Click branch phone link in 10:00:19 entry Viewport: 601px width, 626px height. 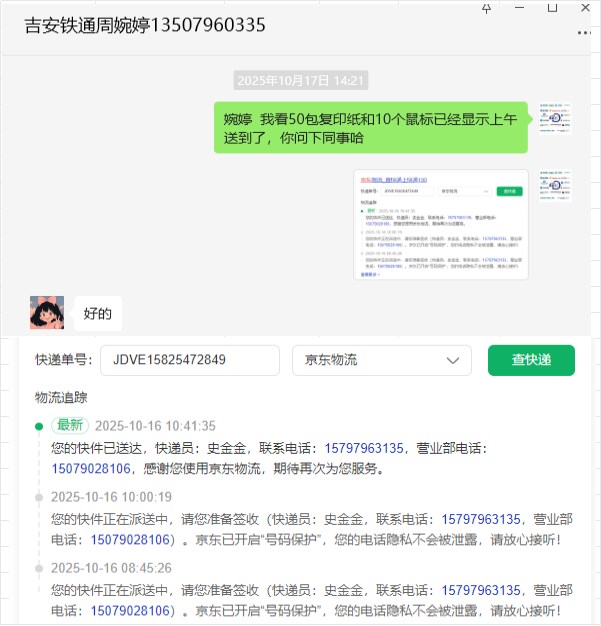130,539
